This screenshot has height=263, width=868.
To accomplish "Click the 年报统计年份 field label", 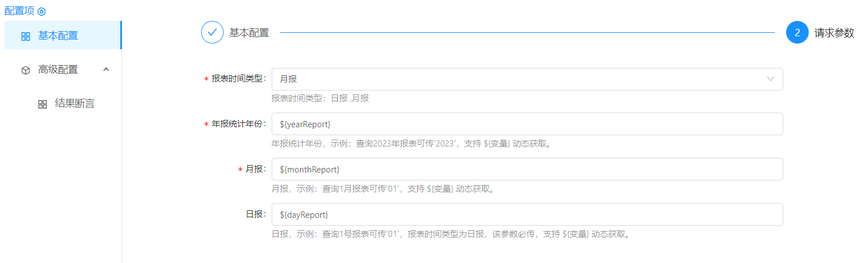I will coord(237,124).
